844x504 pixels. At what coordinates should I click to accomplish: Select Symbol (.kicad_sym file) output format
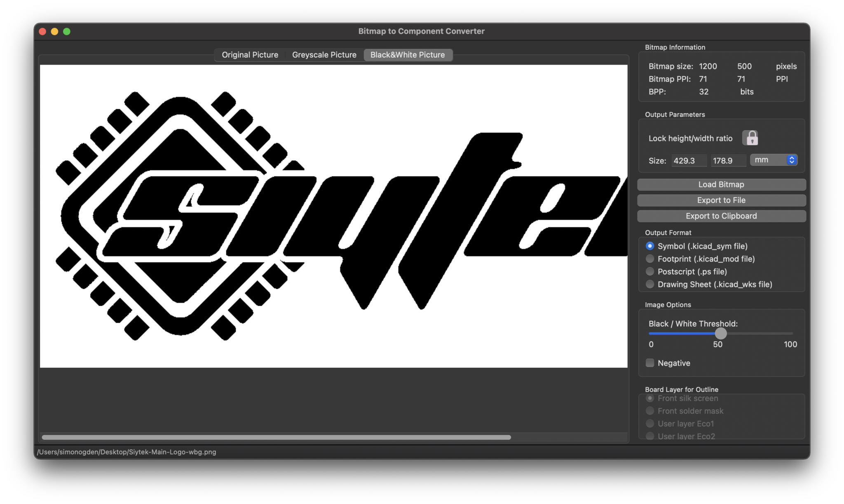coord(650,246)
